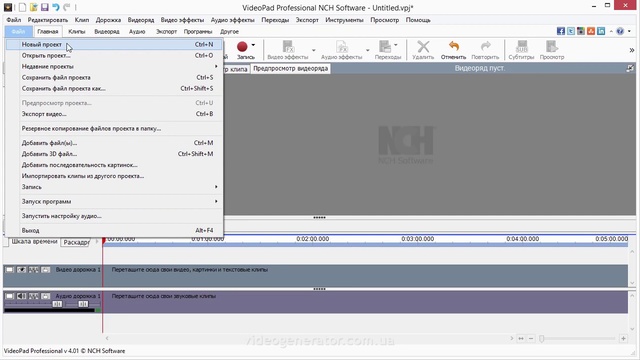Viewport: 640px width, 360px height.
Task: Click the zoom-to-fit arrows icon below the timeline
Action: click(521, 338)
